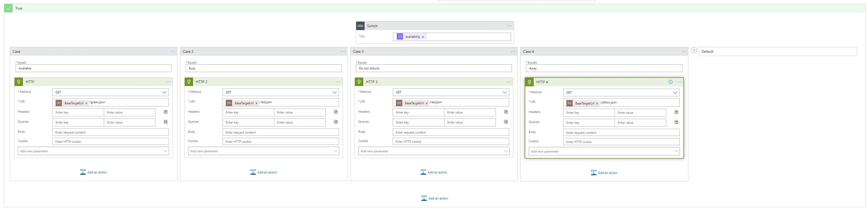
Task: Expand the HTTP 3 Method dropdown
Action: click(505, 93)
